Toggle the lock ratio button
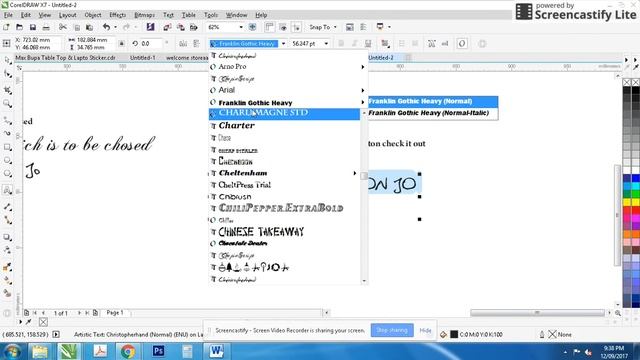The image size is (640, 360). (x=122, y=44)
